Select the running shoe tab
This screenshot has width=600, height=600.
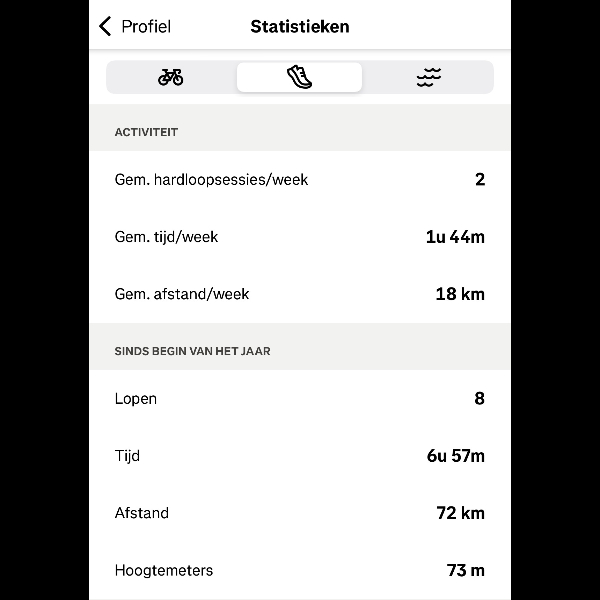(x=299, y=77)
